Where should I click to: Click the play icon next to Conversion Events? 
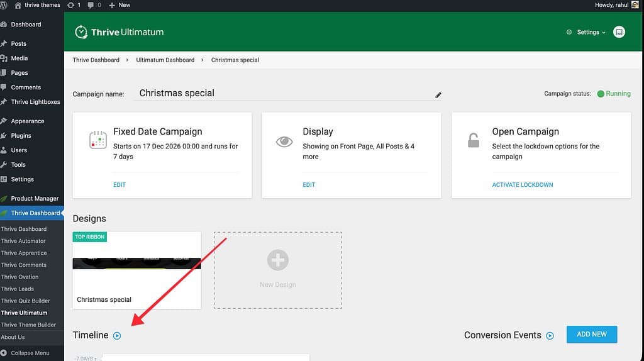(x=550, y=336)
